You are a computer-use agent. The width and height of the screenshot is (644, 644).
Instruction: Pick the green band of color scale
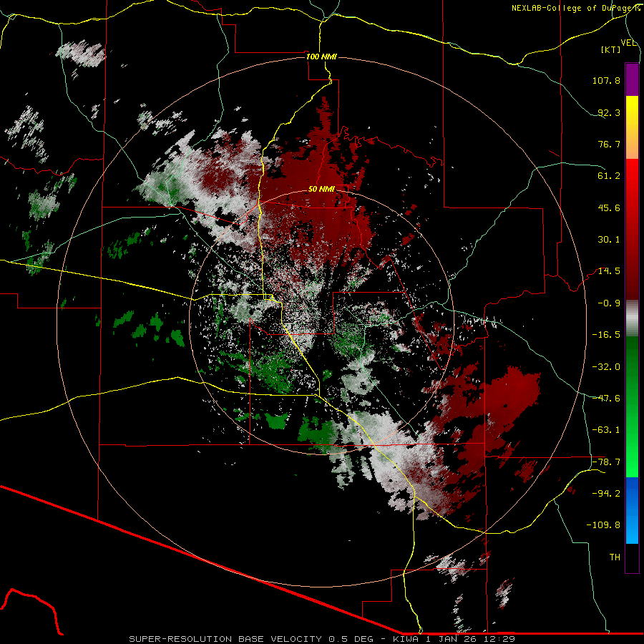click(632, 406)
